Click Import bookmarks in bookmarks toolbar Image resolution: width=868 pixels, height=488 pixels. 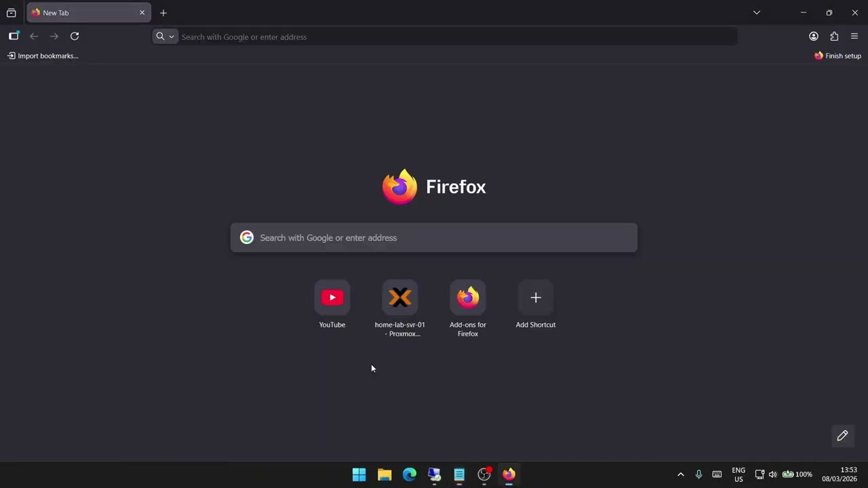43,56
